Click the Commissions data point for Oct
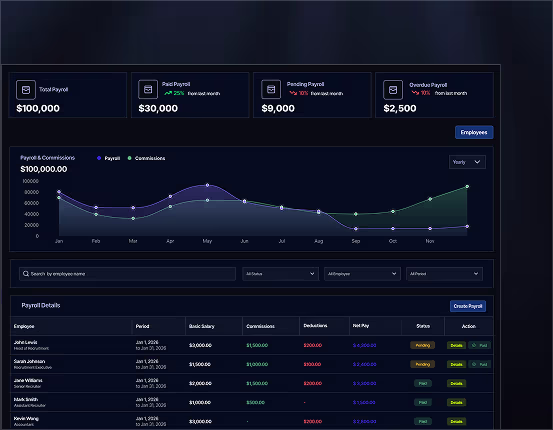 393,212
